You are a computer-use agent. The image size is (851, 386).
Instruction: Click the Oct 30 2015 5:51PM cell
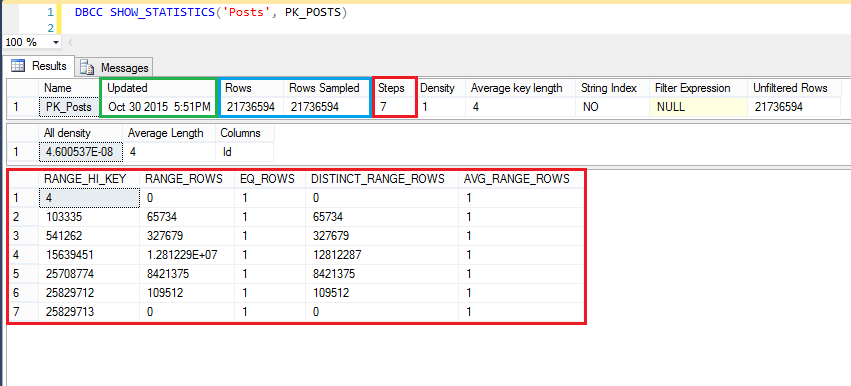159,107
